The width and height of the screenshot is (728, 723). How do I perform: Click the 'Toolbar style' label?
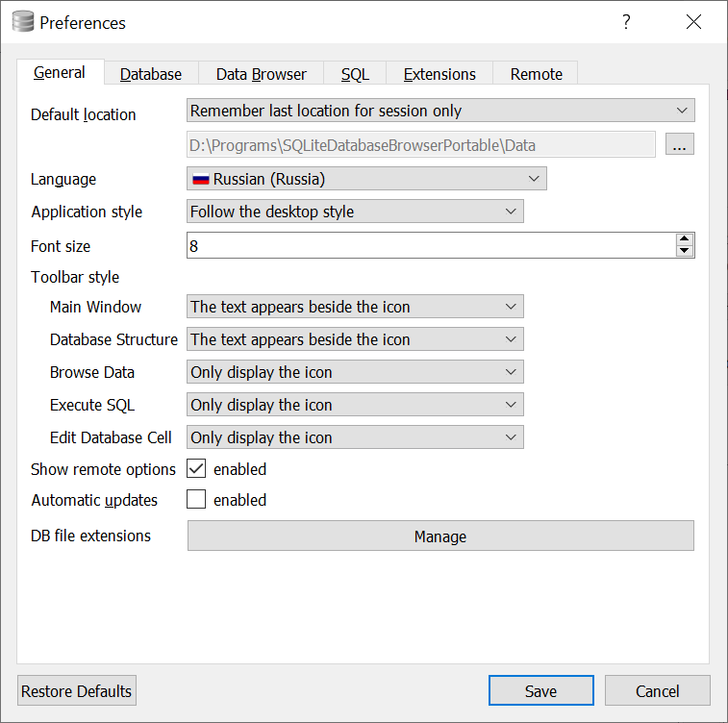[x=75, y=277]
